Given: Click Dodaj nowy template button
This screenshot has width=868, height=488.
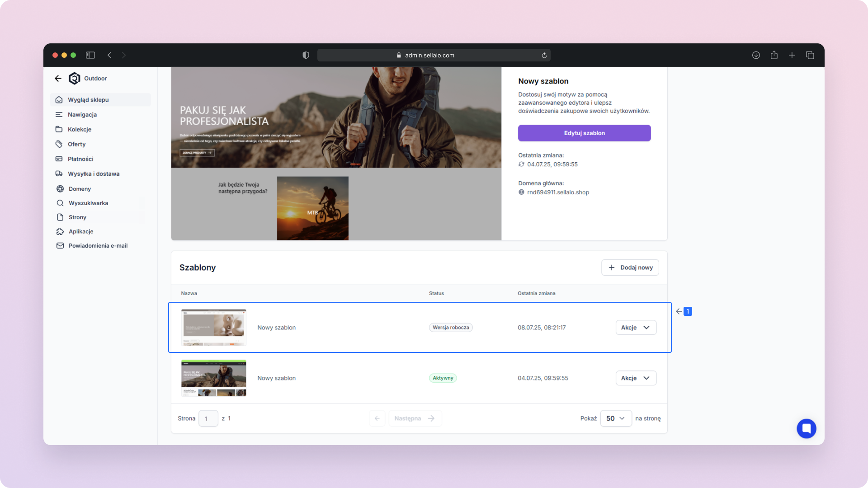Looking at the screenshot, I should [630, 267].
